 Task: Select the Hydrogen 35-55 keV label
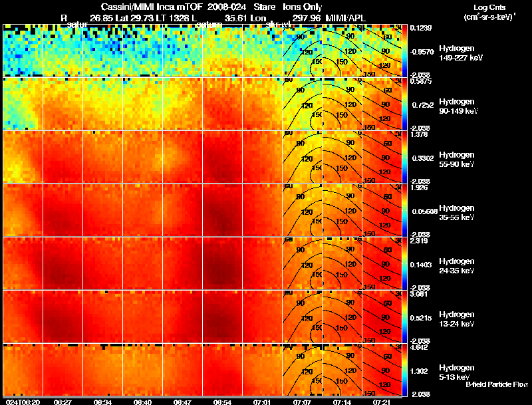(x=457, y=213)
